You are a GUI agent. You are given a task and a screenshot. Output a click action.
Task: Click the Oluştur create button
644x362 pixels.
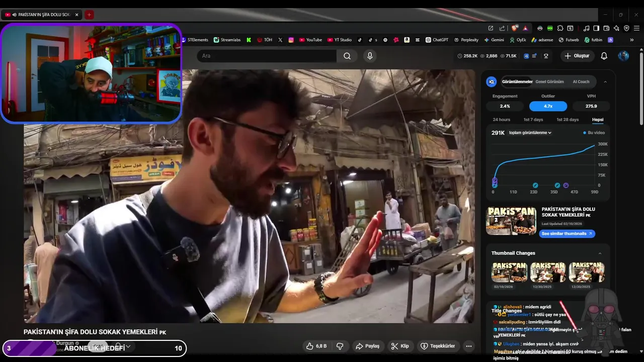[x=577, y=56]
